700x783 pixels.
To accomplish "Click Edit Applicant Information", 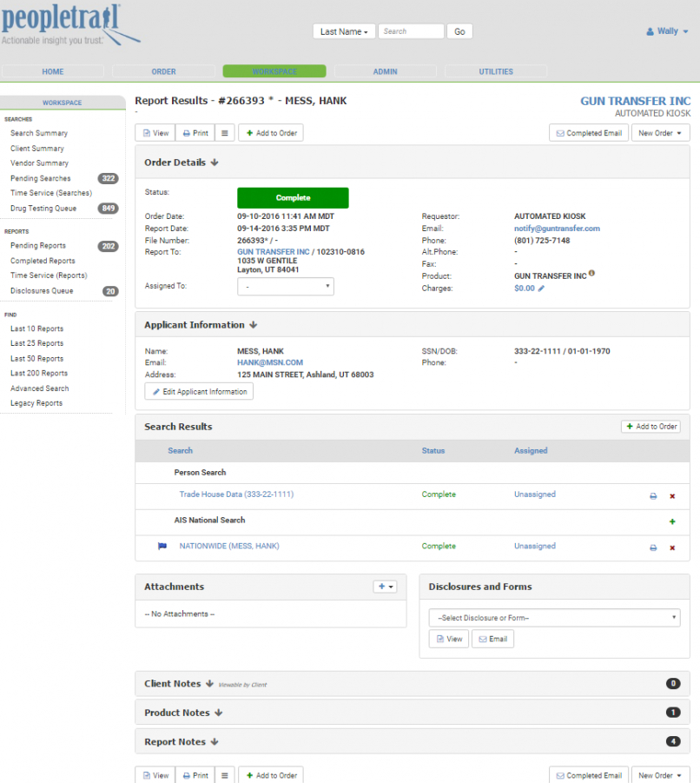I will pos(199,391).
